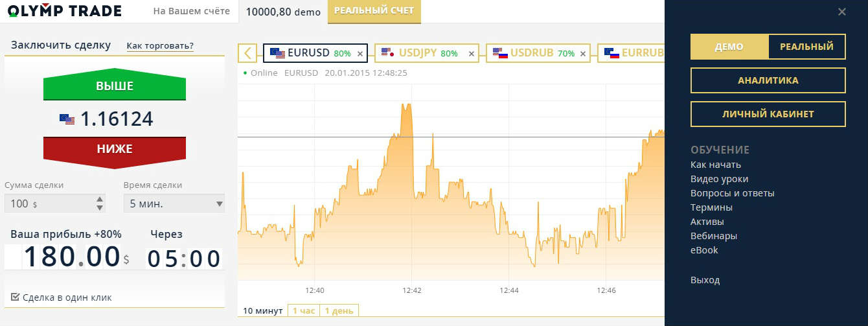Close the right side menu panel
Image resolution: width=868 pixels, height=326 pixels.
[x=841, y=12]
